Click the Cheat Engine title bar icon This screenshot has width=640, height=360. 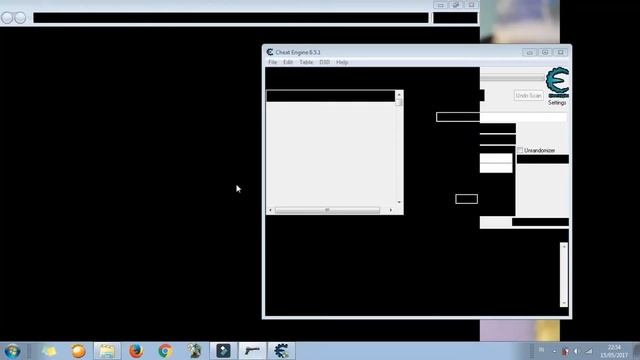[270, 52]
